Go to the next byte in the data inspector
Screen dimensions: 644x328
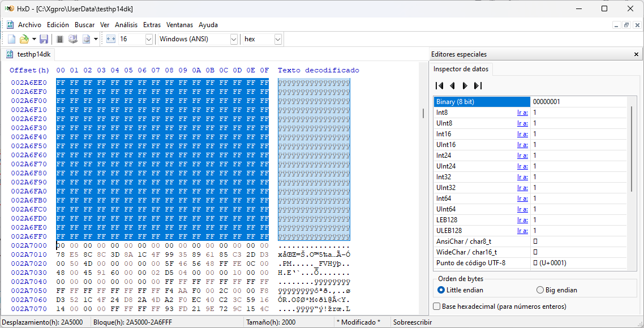[465, 86]
